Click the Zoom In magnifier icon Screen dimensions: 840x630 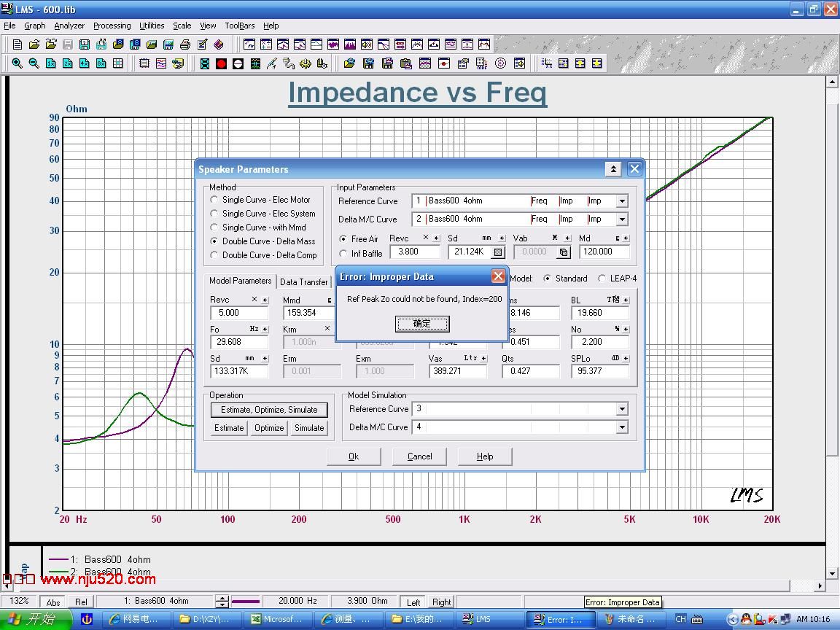point(17,63)
